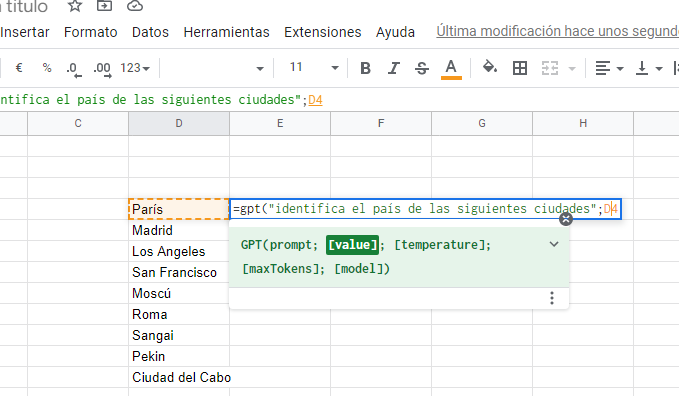679x396 pixels.
Task: Expand the GPT function help chevron
Action: click(554, 244)
